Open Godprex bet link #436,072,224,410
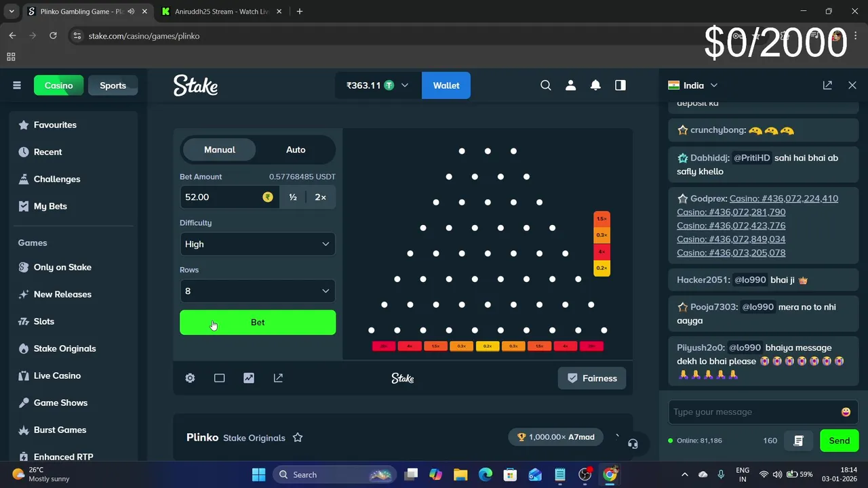 [x=783, y=199]
